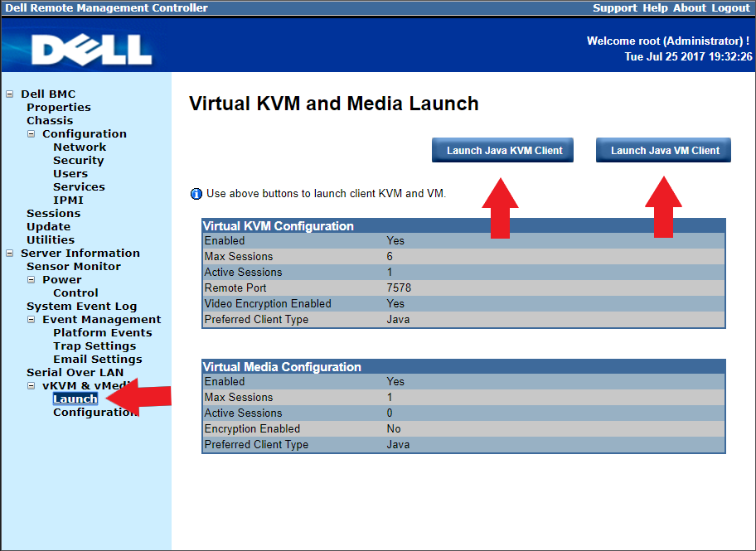Collapse the Configuration node under Dell BMC
The width and height of the screenshot is (756, 551).
coord(31,134)
